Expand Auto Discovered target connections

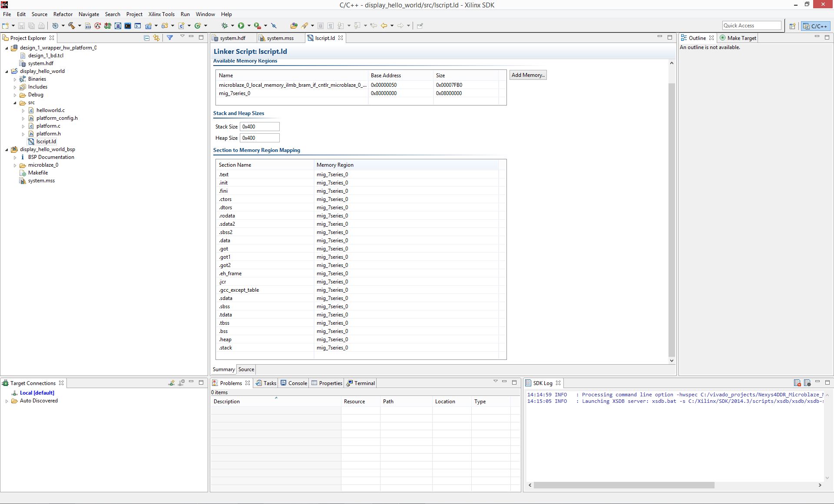(7, 401)
